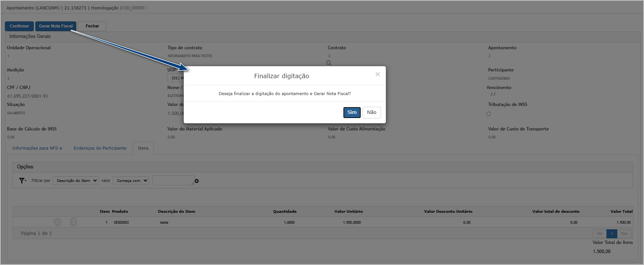This screenshot has height=265, width=644.
Task: Click the Valor Unitário column header
Action: pos(349,212)
